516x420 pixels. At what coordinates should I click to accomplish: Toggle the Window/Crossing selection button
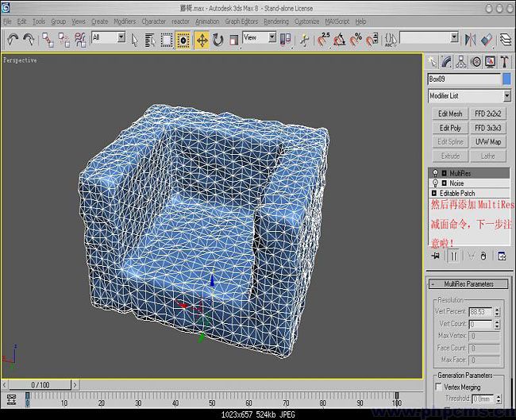point(183,40)
